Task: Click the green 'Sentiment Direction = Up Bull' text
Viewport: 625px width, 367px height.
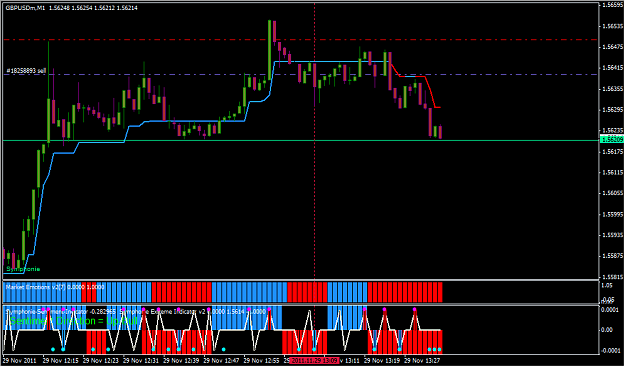Action: coord(73,321)
